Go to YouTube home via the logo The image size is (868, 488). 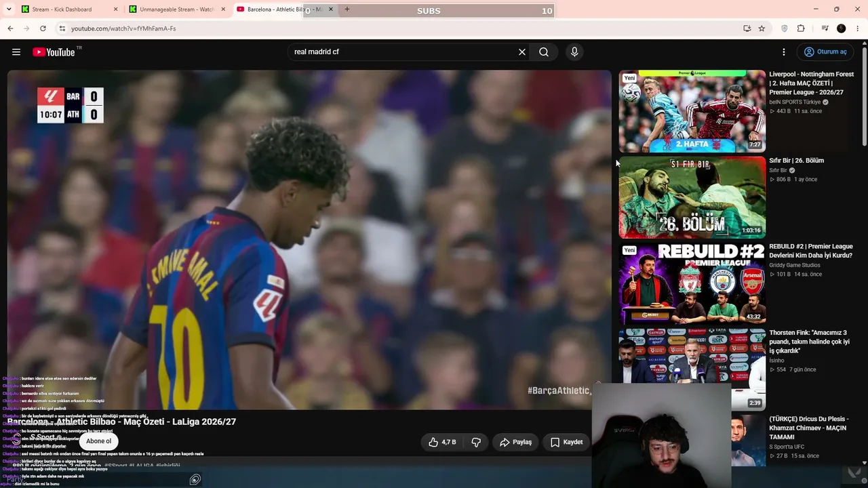54,52
